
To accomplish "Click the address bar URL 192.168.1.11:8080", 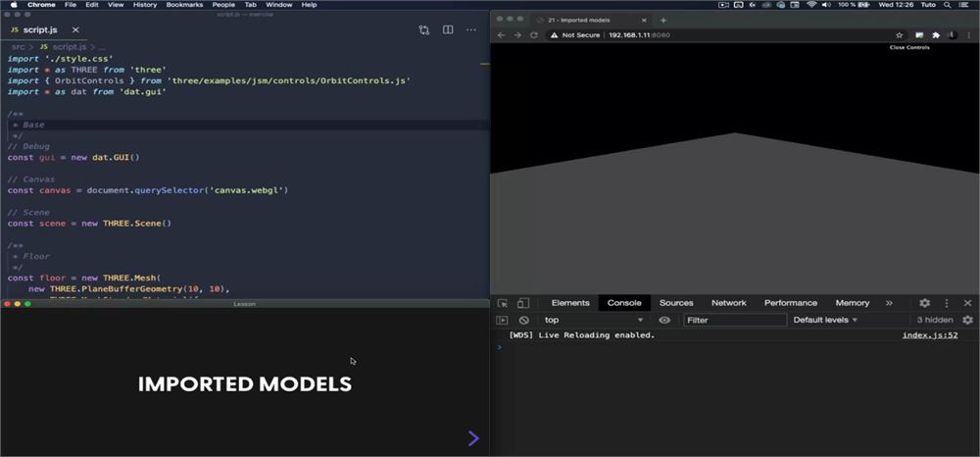I will [639, 35].
